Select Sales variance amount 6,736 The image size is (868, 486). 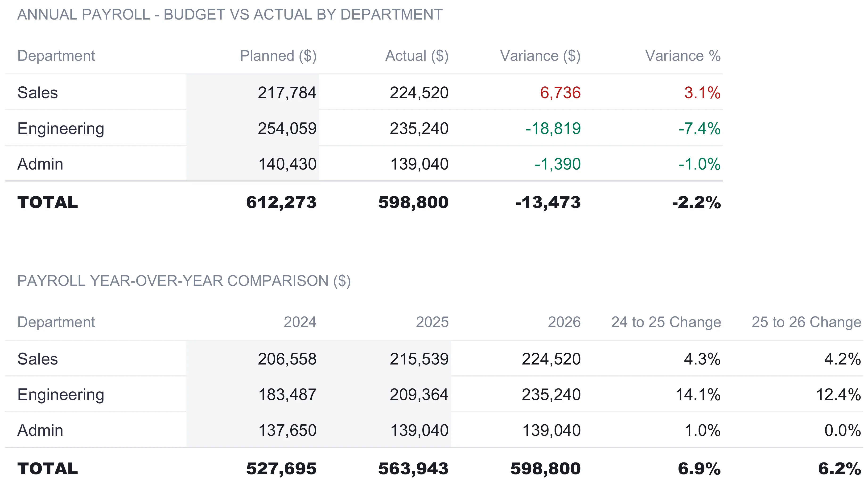pos(560,93)
